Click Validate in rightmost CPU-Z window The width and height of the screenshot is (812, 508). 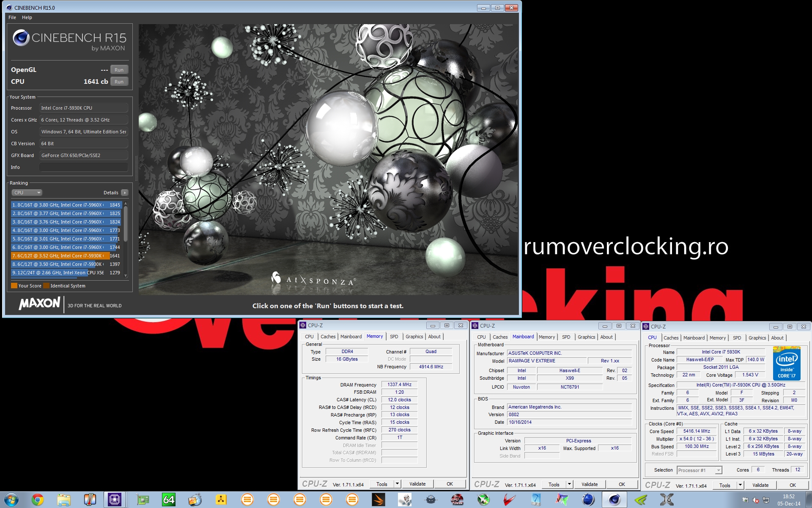tap(760, 485)
